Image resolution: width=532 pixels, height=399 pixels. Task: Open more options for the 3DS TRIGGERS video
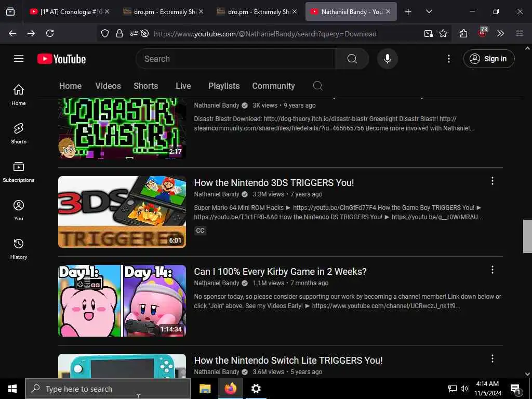point(493,181)
